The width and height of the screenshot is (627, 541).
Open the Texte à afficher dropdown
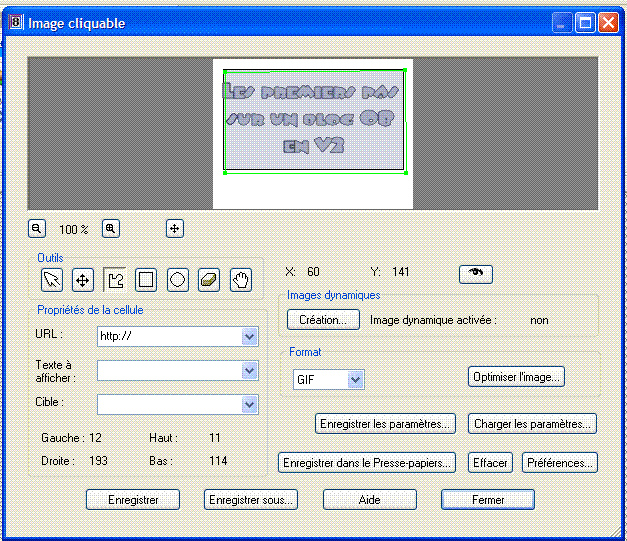tap(250, 371)
